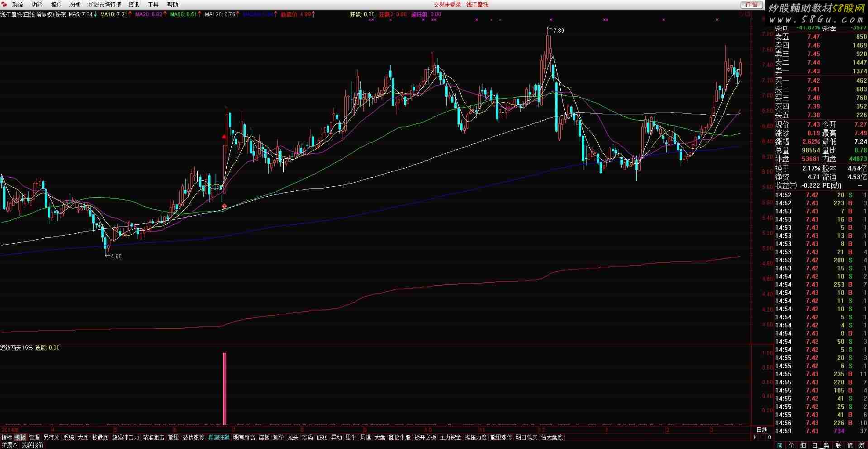Click the MA5: 7.34 indicator label
Image resolution: width=868 pixels, height=449 pixels.
tap(81, 14)
